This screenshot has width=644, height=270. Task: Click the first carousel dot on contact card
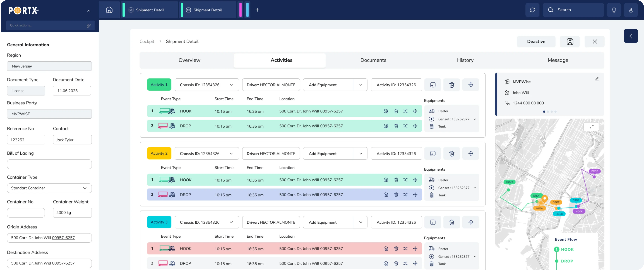(x=544, y=112)
